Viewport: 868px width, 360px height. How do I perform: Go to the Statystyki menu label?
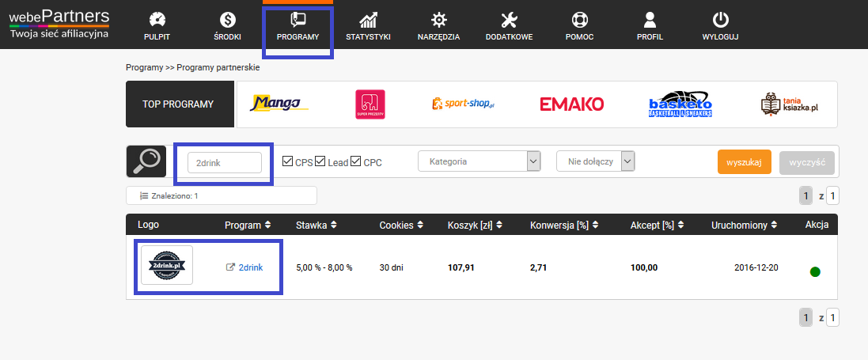point(368,38)
